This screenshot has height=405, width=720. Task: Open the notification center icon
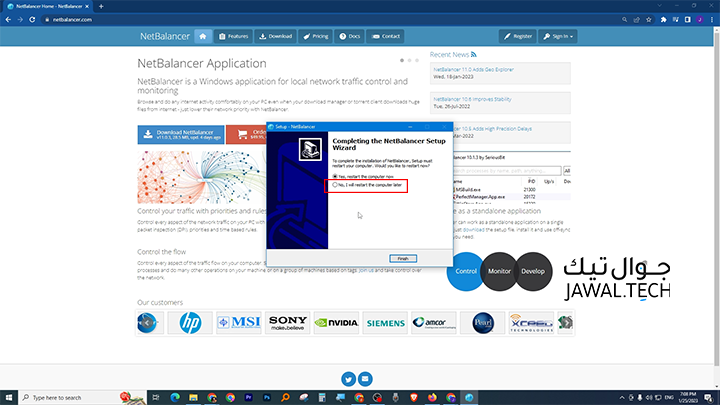(709, 398)
